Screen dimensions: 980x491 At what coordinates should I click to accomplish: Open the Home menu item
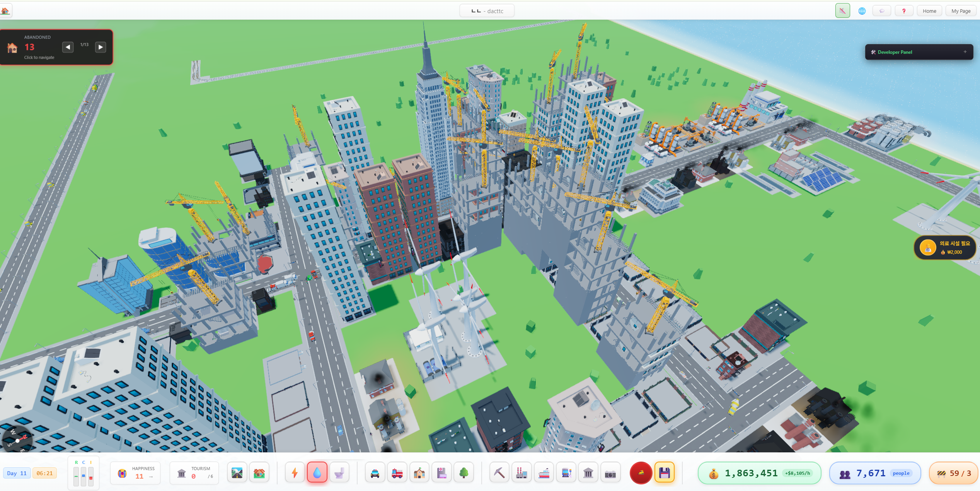pos(929,11)
